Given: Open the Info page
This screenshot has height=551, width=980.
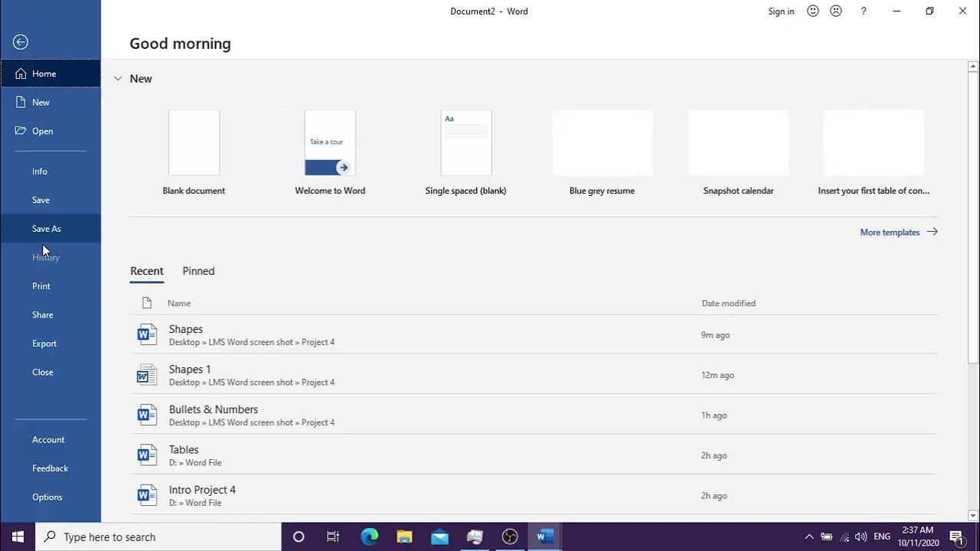Looking at the screenshot, I should pos(51,171).
